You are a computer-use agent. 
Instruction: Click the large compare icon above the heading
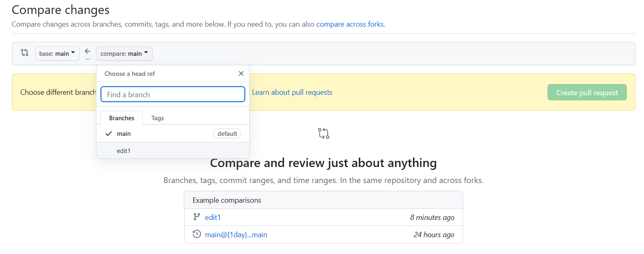point(323,133)
